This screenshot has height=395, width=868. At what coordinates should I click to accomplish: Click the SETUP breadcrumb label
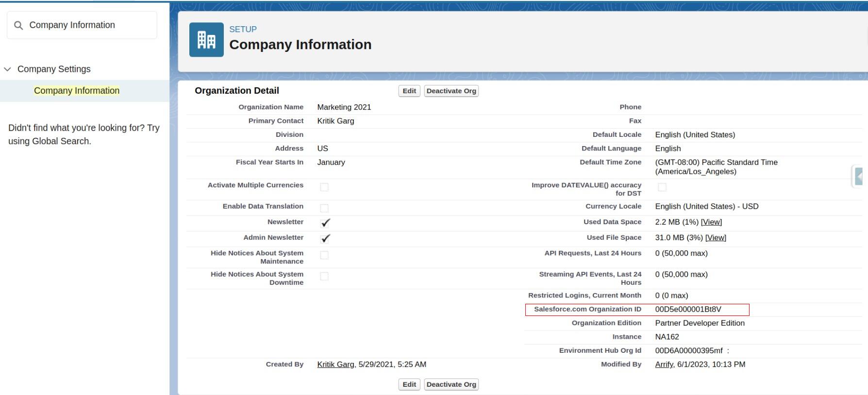[x=243, y=29]
